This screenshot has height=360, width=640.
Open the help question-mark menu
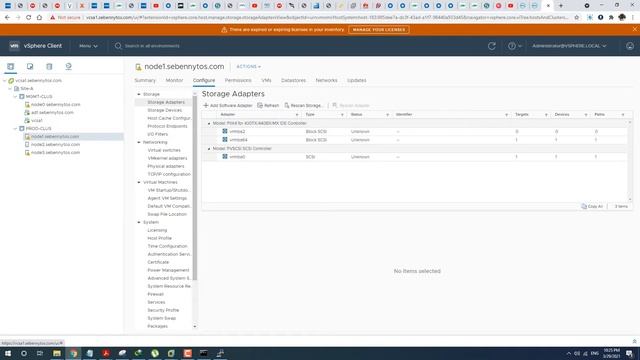point(514,46)
